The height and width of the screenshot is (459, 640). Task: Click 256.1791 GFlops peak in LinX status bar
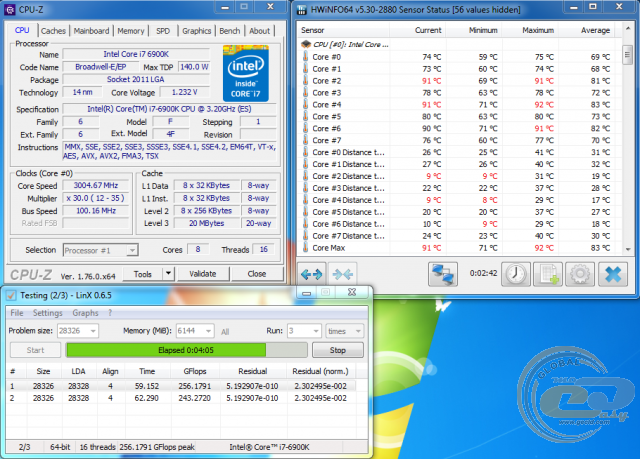157,447
